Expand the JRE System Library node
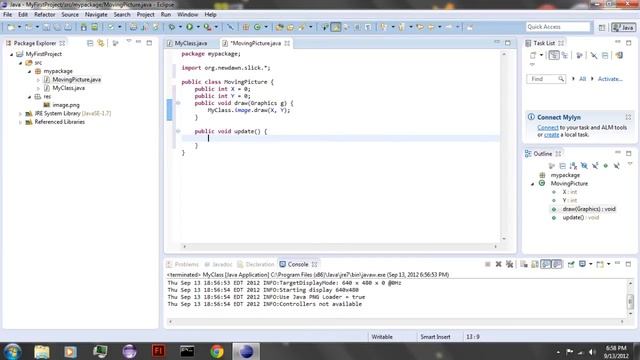This screenshot has width=640, height=360. coord(20,114)
